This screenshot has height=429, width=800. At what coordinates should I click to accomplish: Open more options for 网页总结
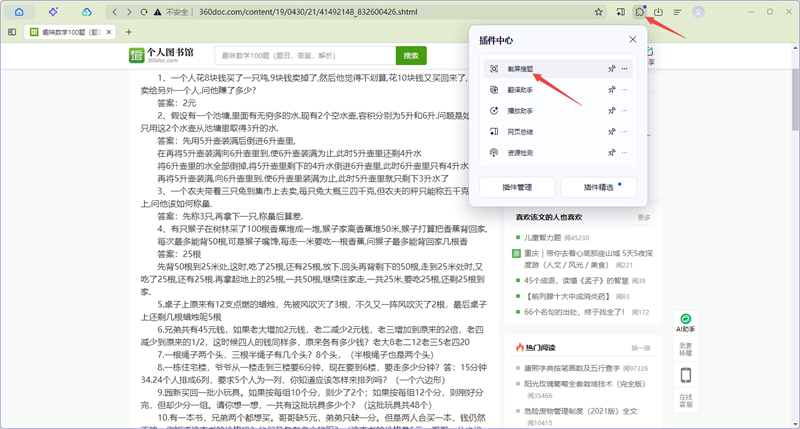[624, 132]
